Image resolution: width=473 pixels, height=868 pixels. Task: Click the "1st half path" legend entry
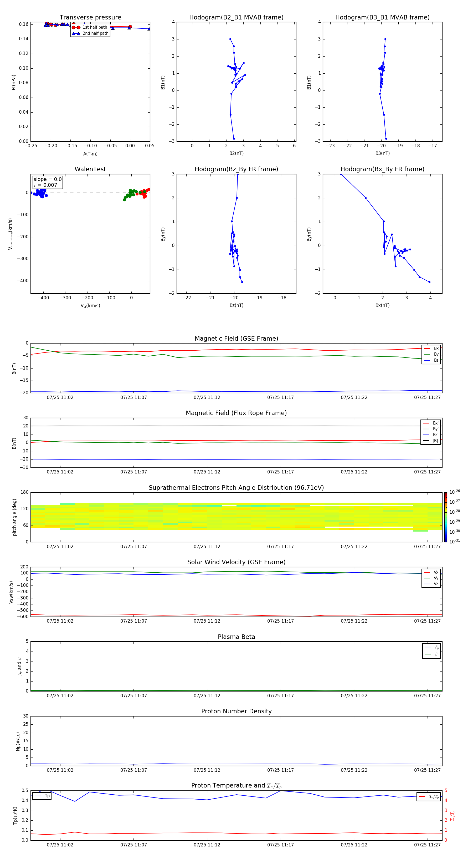90,27
